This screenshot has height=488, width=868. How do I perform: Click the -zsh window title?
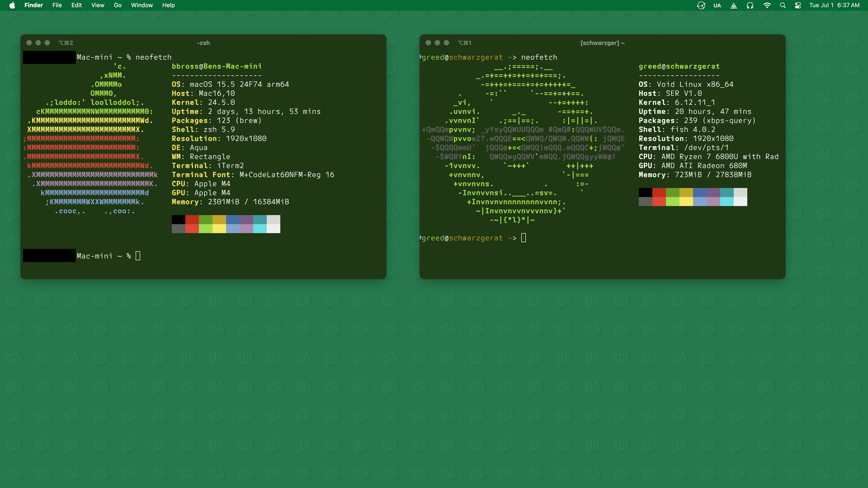pos(203,43)
